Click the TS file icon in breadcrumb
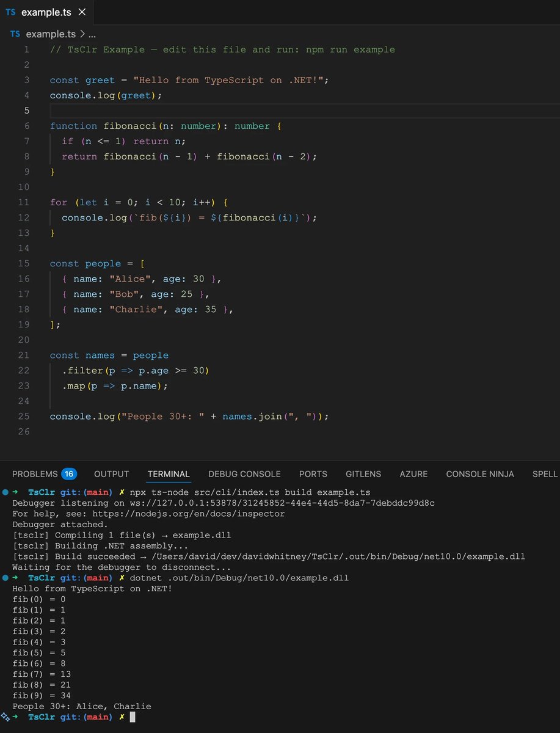This screenshot has height=733, width=560. coord(16,34)
